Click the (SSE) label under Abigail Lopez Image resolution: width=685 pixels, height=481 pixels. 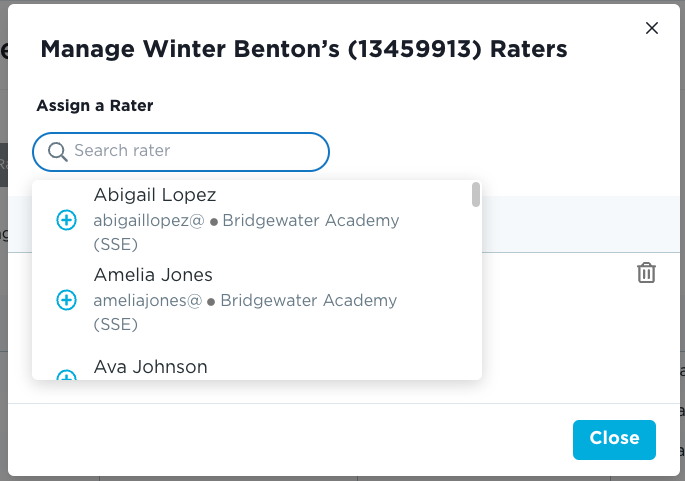(x=116, y=245)
